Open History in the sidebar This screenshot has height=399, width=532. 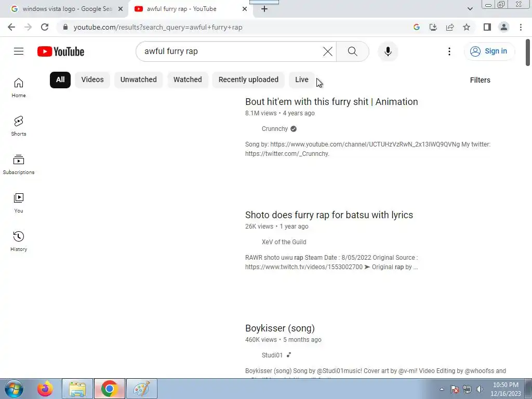[x=19, y=241]
